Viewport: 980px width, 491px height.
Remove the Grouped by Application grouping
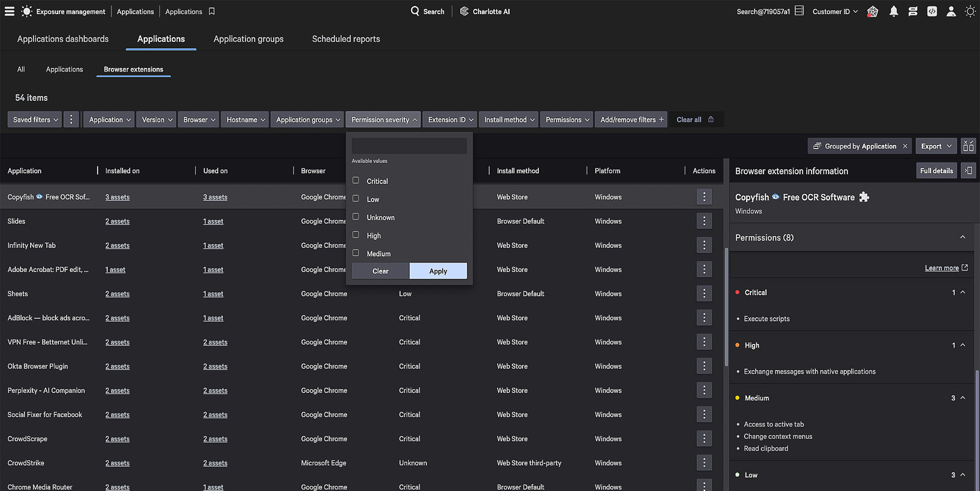[905, 146]
